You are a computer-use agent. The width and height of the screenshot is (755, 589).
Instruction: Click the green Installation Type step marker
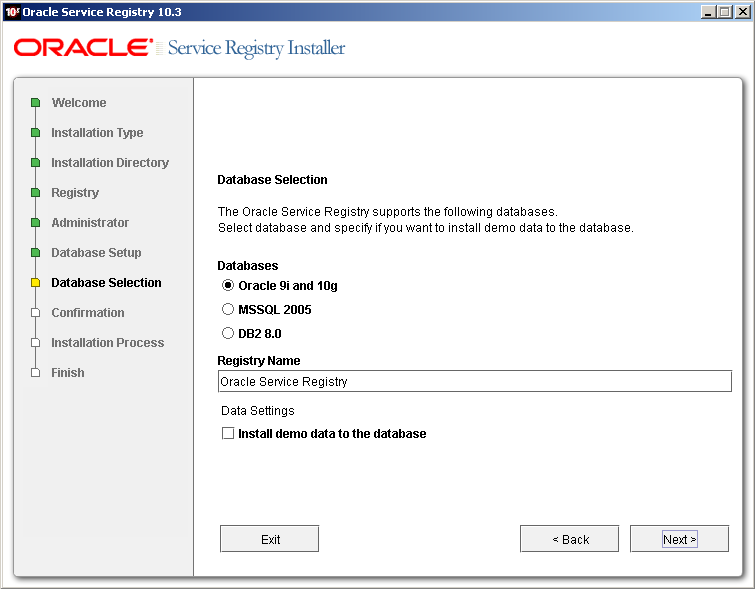pos(35,132)
